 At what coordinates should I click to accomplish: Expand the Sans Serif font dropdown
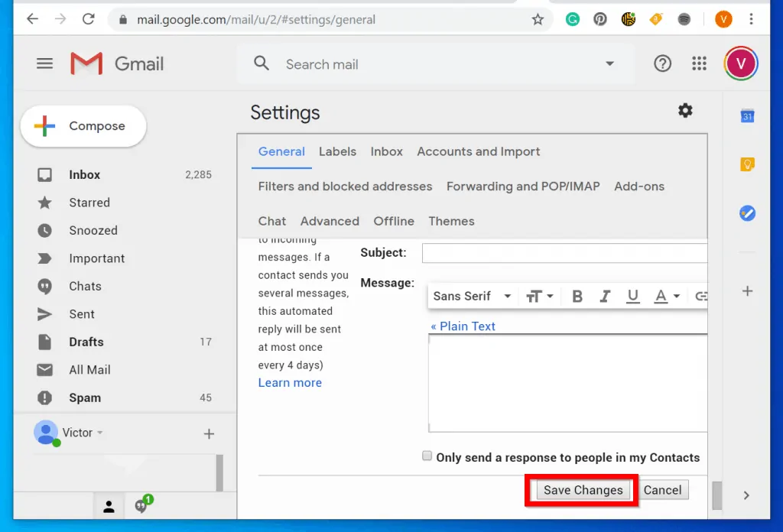tap(472, 297)
